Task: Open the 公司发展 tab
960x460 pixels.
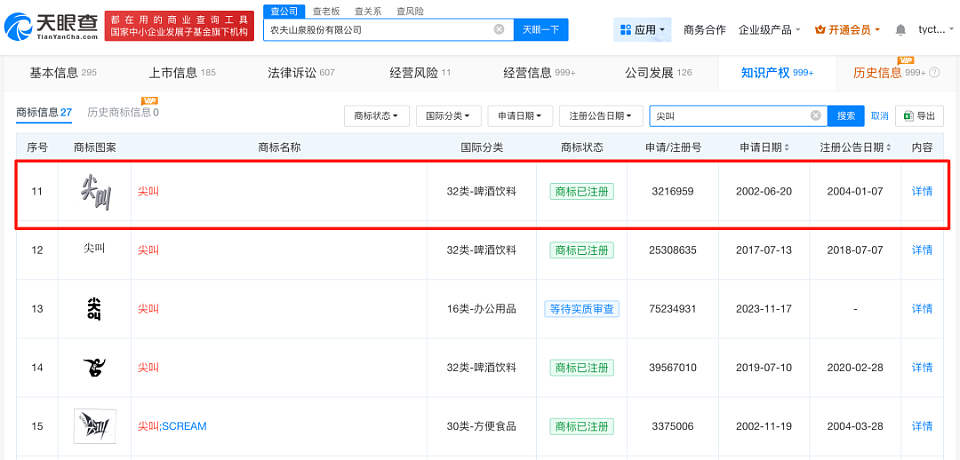Action: click(x=658, y=73)
